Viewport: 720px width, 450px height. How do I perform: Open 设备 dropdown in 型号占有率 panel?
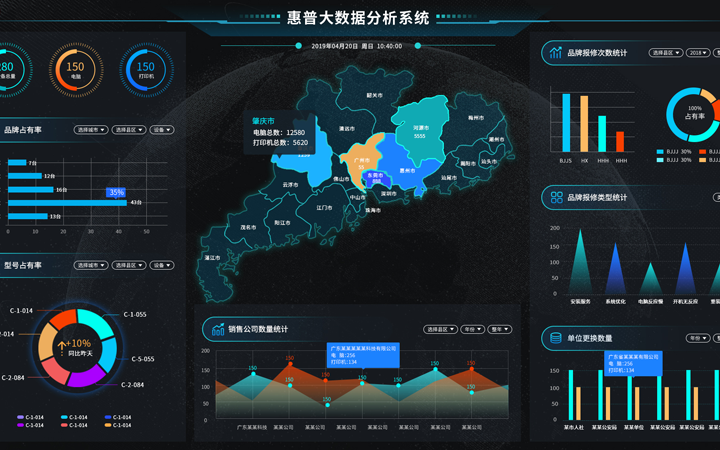pos(162,265)
